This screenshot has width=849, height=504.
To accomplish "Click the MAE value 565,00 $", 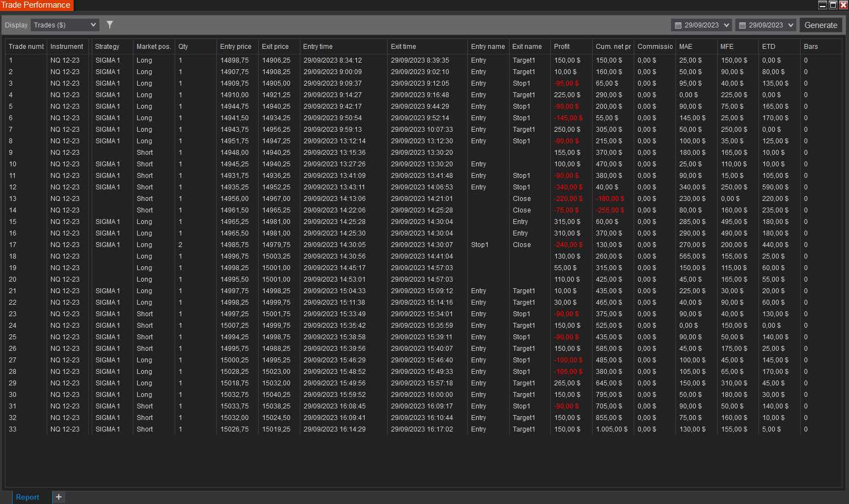I will [x=692, y=256].
